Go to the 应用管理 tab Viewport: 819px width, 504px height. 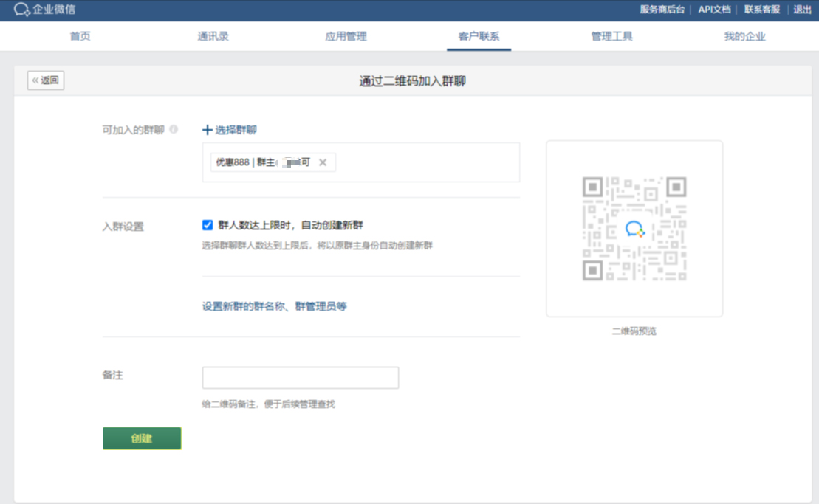point(346,36)
